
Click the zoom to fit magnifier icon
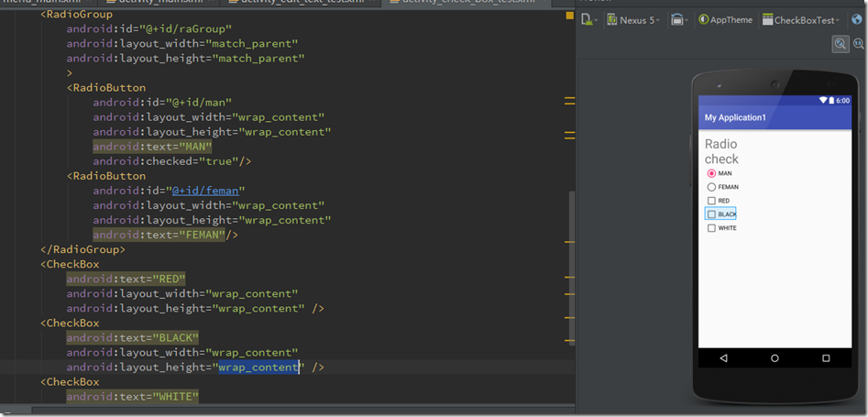point(840,44)
